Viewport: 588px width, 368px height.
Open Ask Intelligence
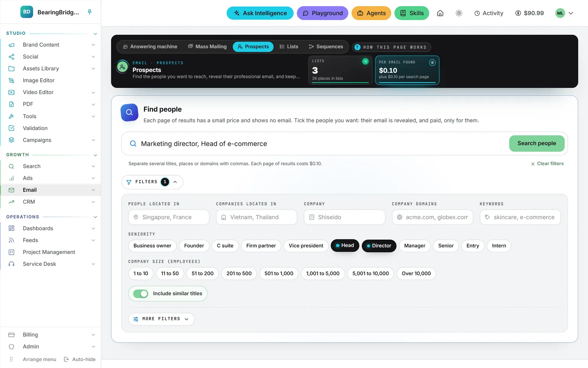(x=260, y=13)
